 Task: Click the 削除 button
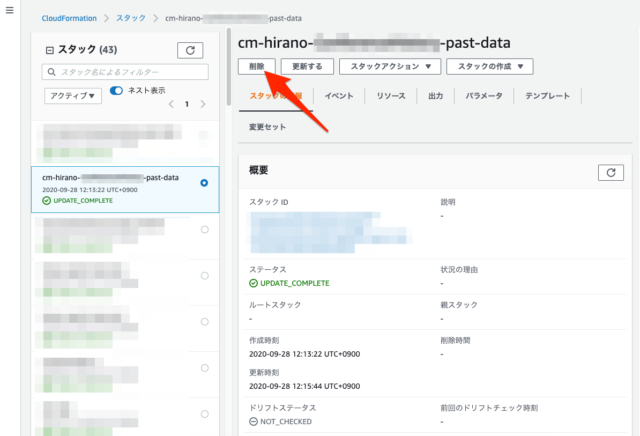[256, 66]
